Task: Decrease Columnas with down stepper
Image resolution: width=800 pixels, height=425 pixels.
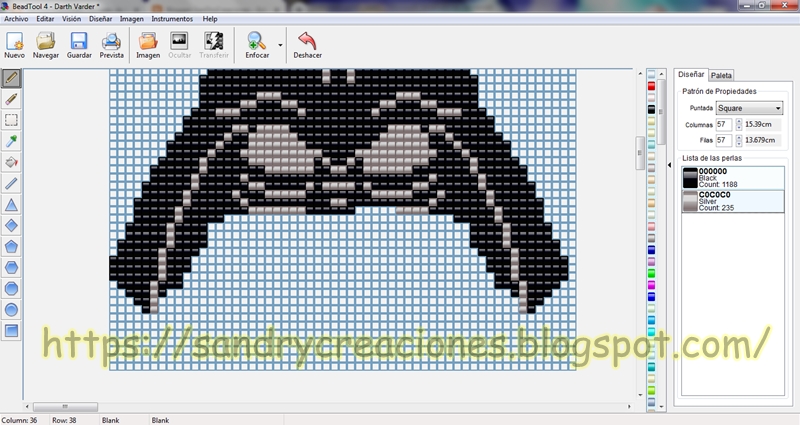Action: click(738, 128)
